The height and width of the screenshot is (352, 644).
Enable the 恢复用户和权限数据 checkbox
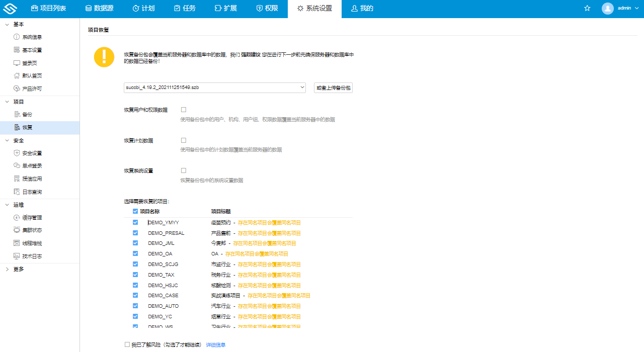point(183,109)
